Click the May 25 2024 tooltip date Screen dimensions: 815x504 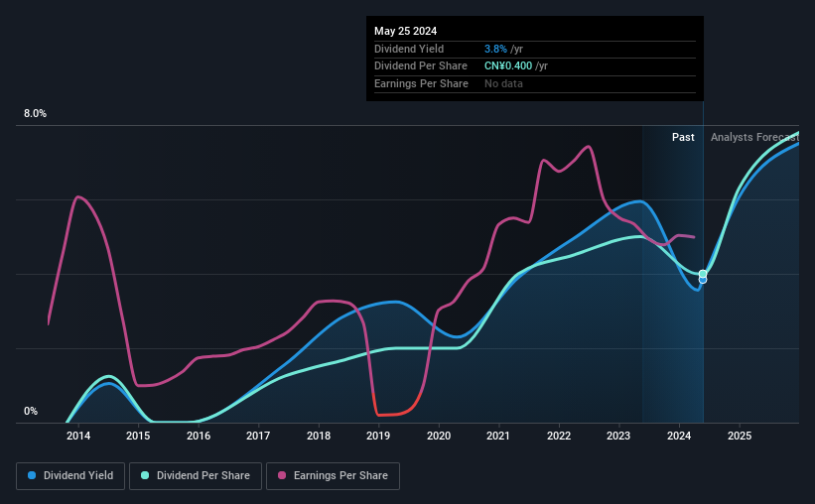[405, 31]
